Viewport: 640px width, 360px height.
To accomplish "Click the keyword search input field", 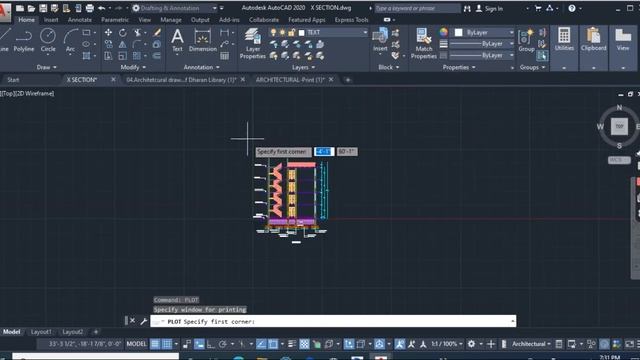I will [417, 8].
